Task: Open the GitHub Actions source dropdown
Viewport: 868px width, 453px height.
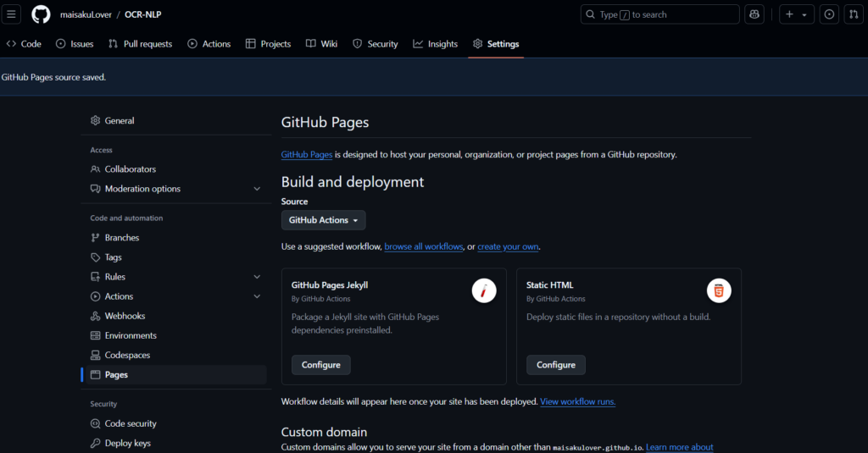Action: pyautogui.click(x=323, y=220)
